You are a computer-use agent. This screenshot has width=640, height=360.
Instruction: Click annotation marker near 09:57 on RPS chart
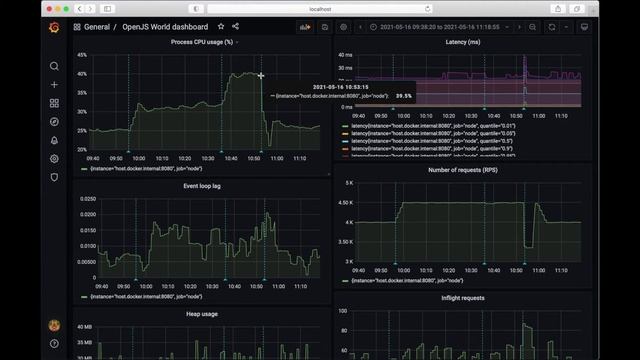pos(395,264)
